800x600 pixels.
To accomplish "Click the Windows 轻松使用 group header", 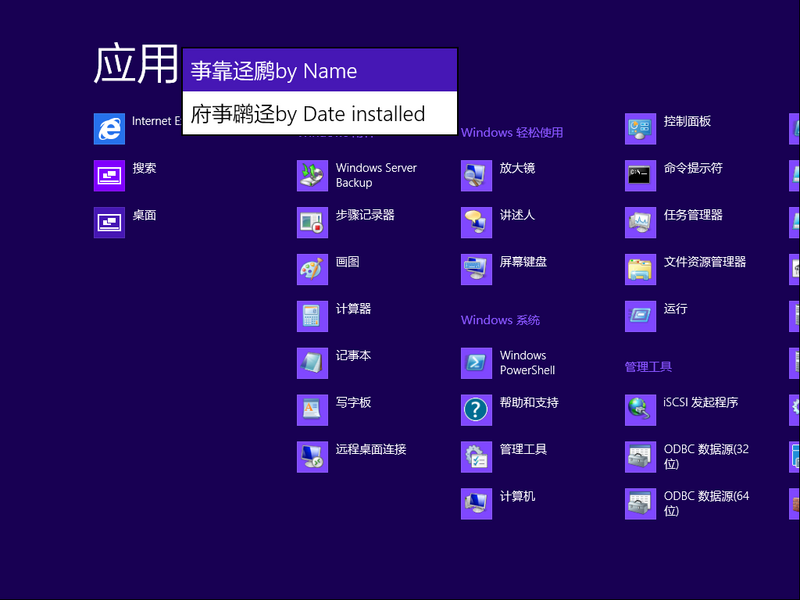I will (512, 133).
